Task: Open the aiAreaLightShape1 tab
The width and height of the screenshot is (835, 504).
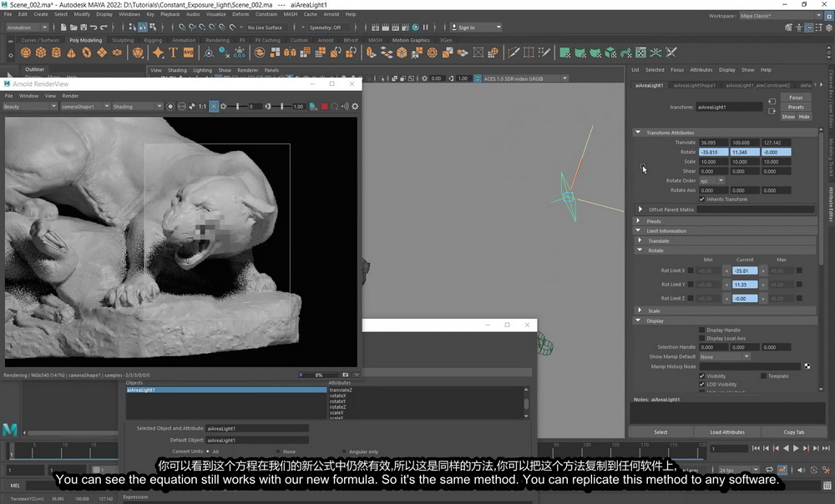Action: point(695,85)
